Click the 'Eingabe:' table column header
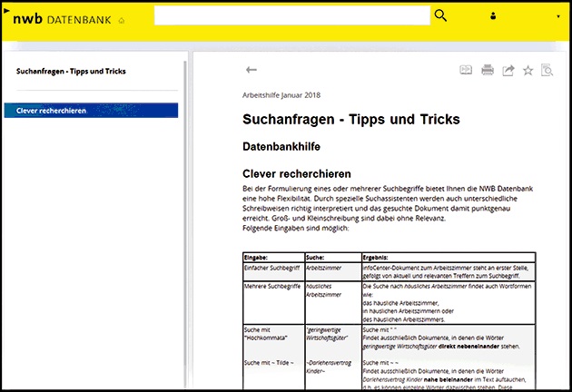Image resolution: width=572 pixels, height=392 pixels. pyautogui.click(x=259, y=258)
